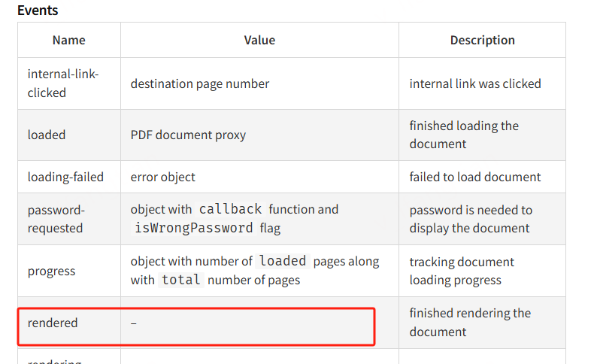Click the 'loading-failed' event name cell
The image size is (594, 364).
tap(69, 177)
